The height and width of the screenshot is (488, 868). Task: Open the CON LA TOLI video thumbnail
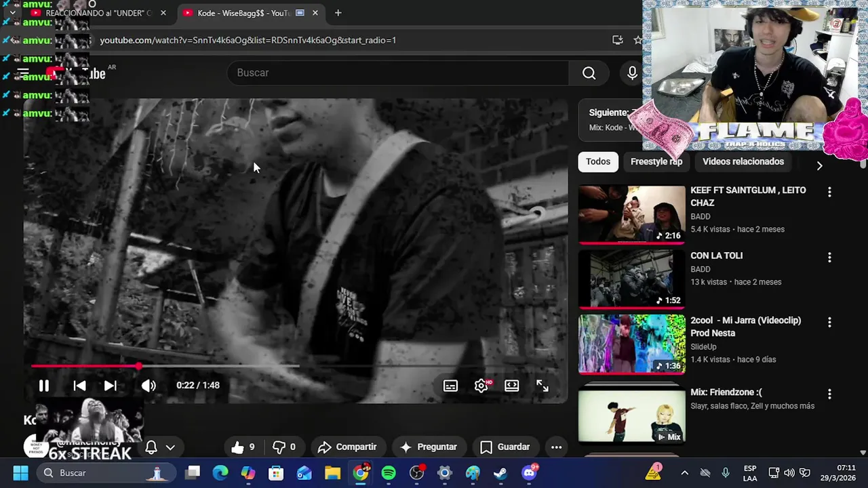(631, 279)
